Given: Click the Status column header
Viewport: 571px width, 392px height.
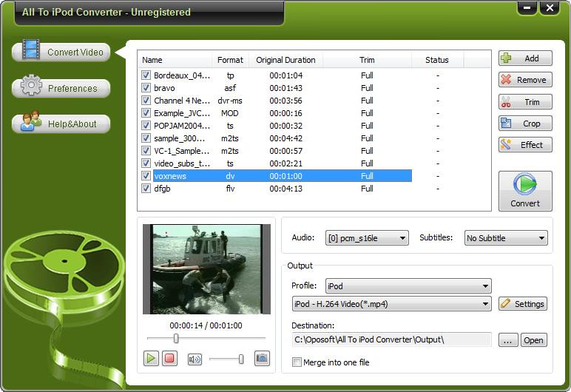Looking at the screenshot, I should (x=437, y=60).
